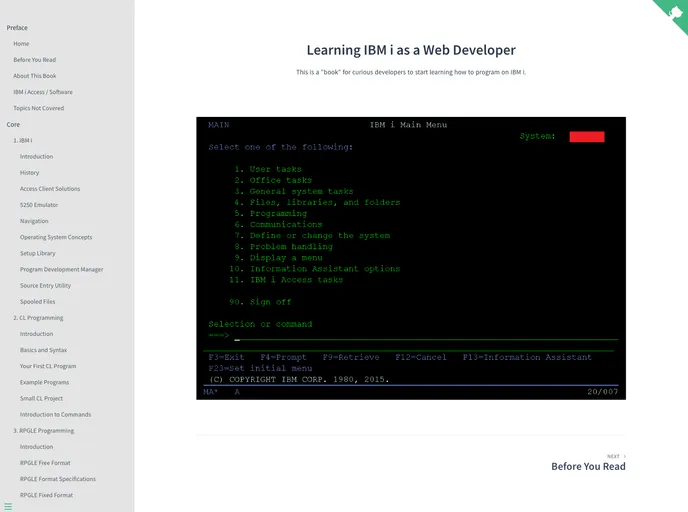The width and height of the screenshot is (688, 512).
Task: Open Your First CL Program
Action: [x=48, y=366]
